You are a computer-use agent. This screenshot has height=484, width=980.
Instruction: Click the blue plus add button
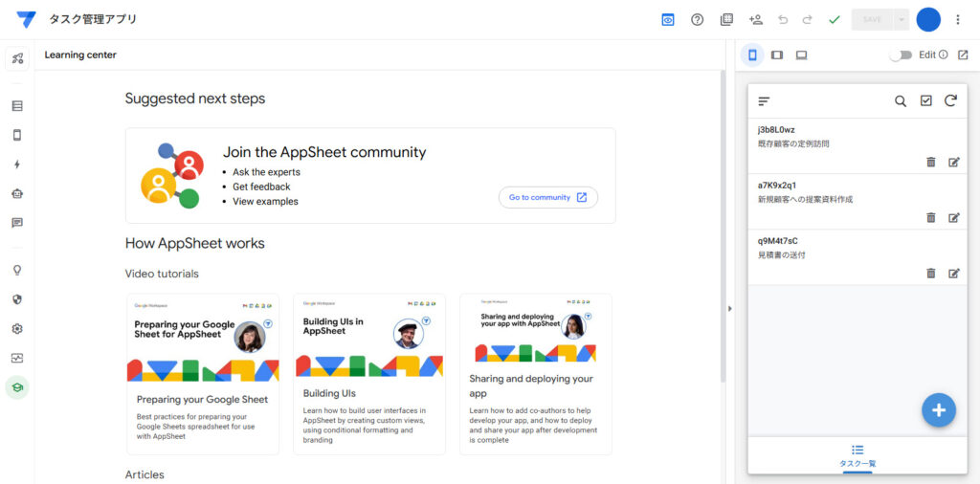[939, 410]
